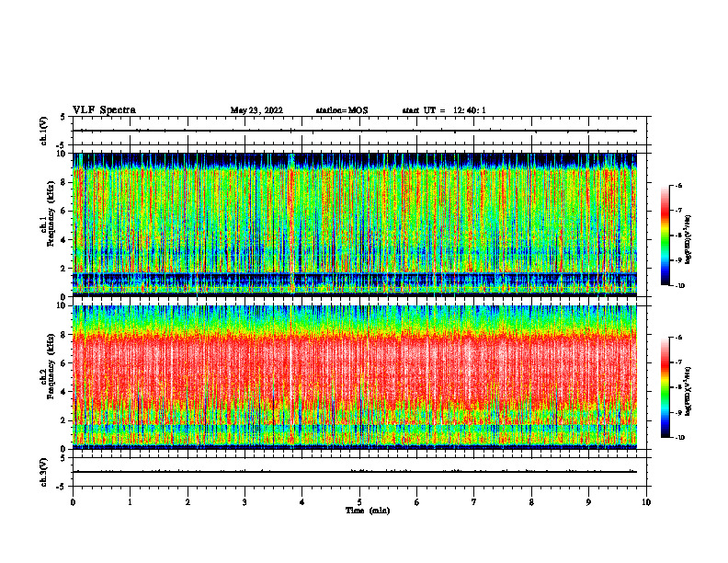Image resolution: width=728 pixels, height=563 pixels.
Task: Select the date text "May 23, 2022"
Action: coord(256,110)
